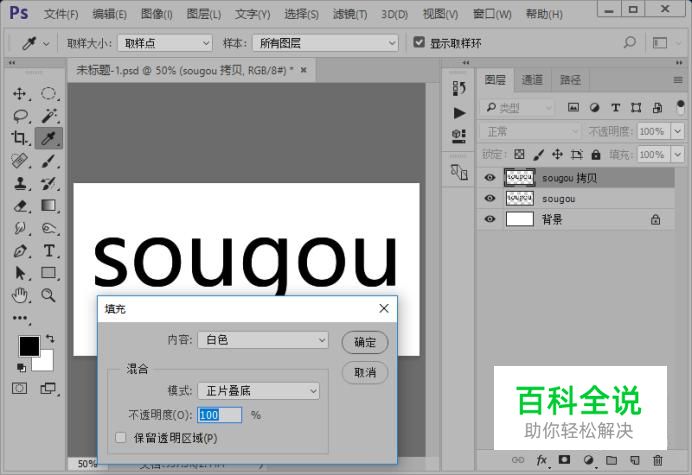This screenshot has width=692, height=475.
Task: Select the Brush tool
Action: click(49, 161)
